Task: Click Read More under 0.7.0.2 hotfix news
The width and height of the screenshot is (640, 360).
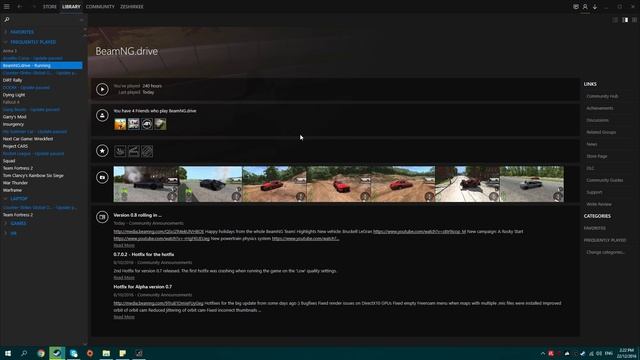Action: click(124, 278)
